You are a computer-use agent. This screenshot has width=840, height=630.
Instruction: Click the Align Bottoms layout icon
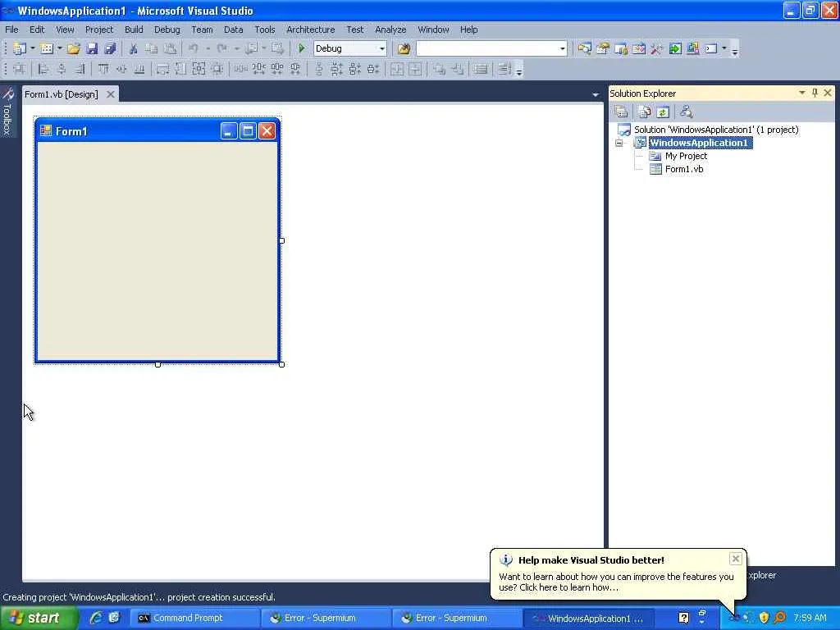click(139, 69)
